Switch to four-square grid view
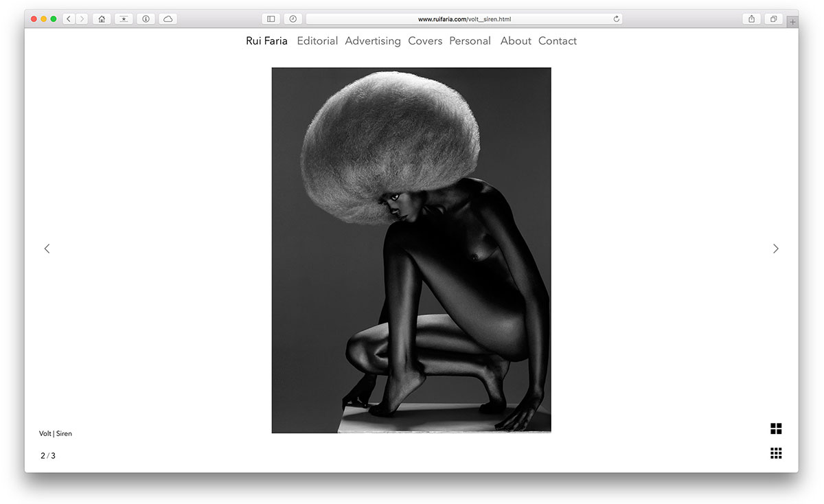824x504 pixels. (776, 429)
